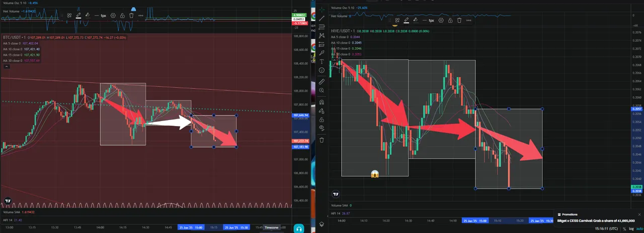The image size is (644, 233).
Task: Toggle percent scale on HIVE chart
Action: pyautogui.click(x=624, y=229)
